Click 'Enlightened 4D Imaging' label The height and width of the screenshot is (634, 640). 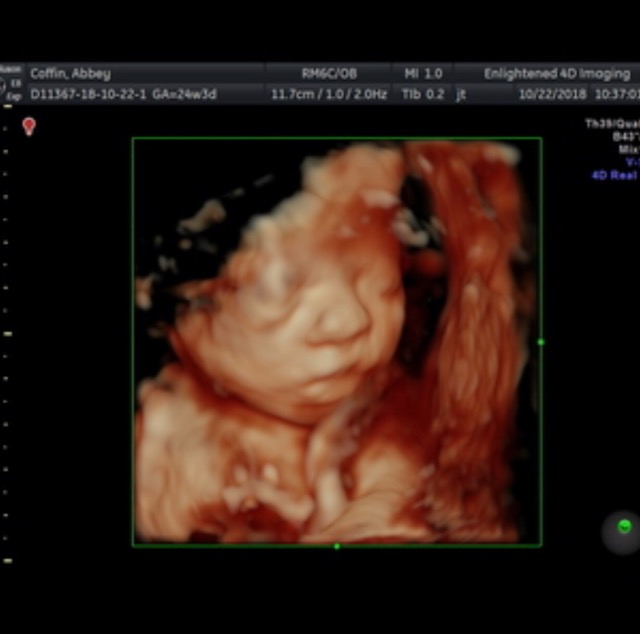pyautogui.click(x=557, y=74)
